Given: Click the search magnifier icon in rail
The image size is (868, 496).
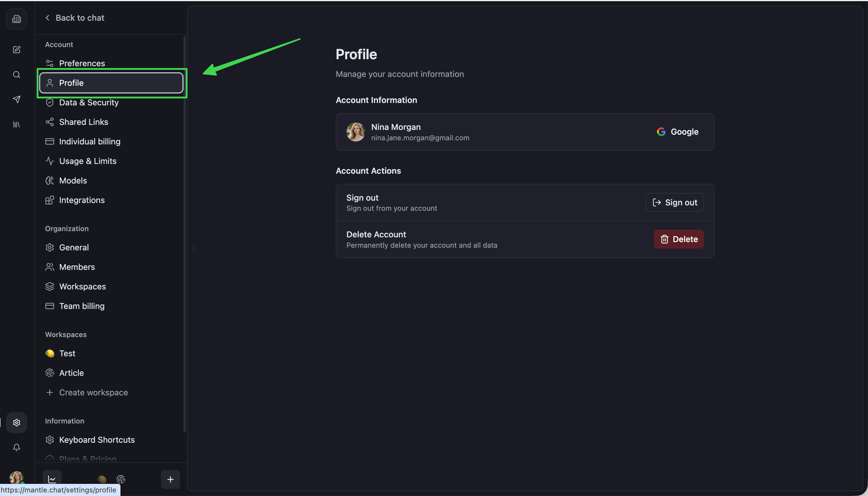Looking at the screenshot, I should pos(16,75).
